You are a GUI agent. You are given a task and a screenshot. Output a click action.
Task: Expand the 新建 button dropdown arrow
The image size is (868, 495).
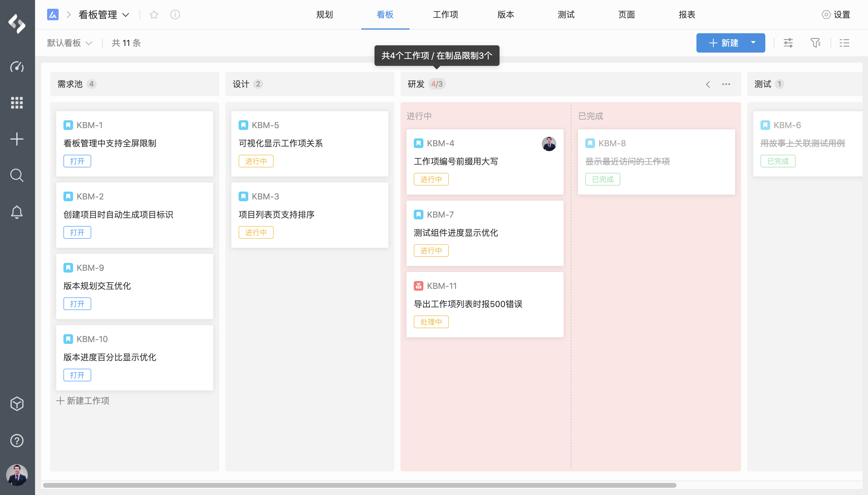pyautogui.click(x=753, y=43)
